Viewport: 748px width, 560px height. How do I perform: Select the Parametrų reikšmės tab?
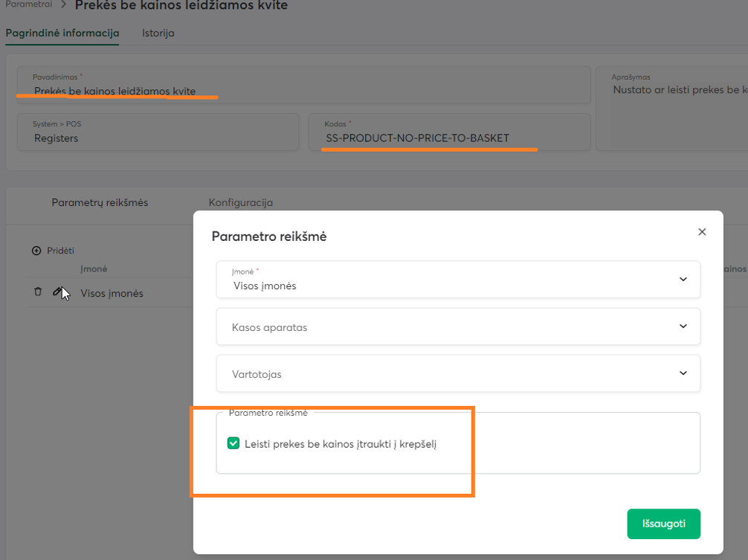pyautogui.click(x=100, y=202)
